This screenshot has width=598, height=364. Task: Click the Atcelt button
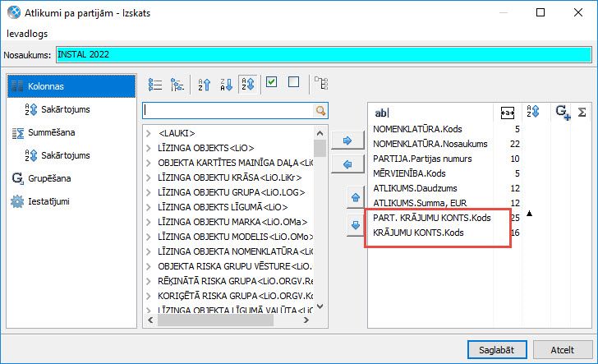[x=562, y=350]
